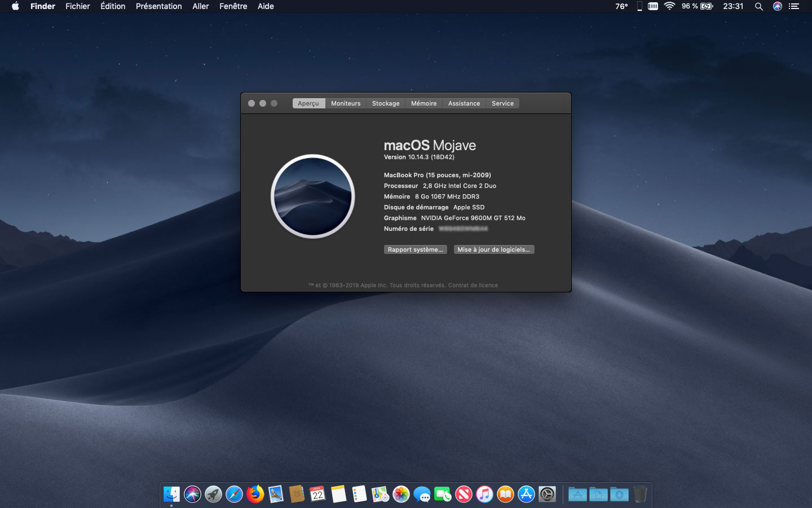Click the Version 10.14.3 (18D42) text
This screenshot has width=812, height=508.
(x=419, y=157)
